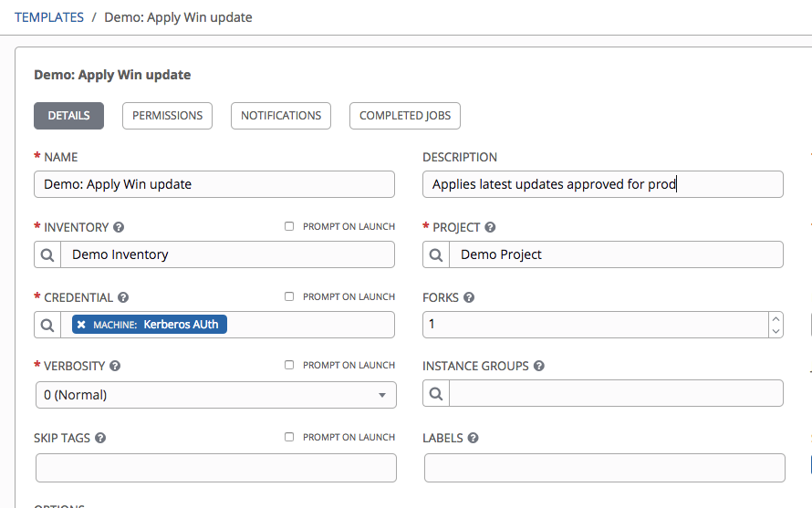
Task: Click the Inventory lookup search icon
Action: point(47,254)
